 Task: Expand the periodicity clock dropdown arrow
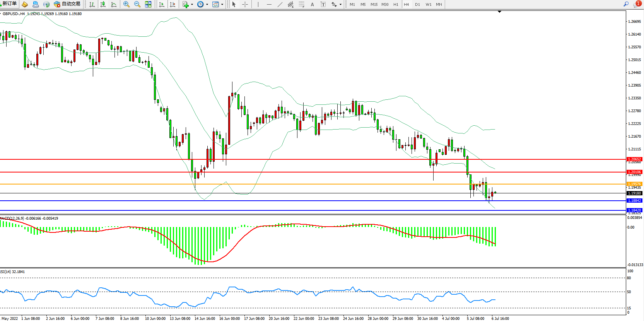(x=207, y=5)
